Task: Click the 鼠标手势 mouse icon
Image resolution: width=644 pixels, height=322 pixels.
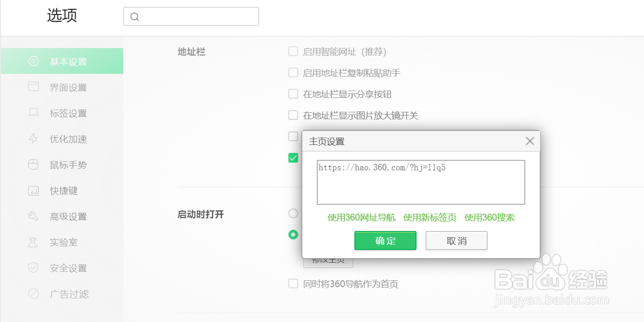Action: tap(34, 165)
